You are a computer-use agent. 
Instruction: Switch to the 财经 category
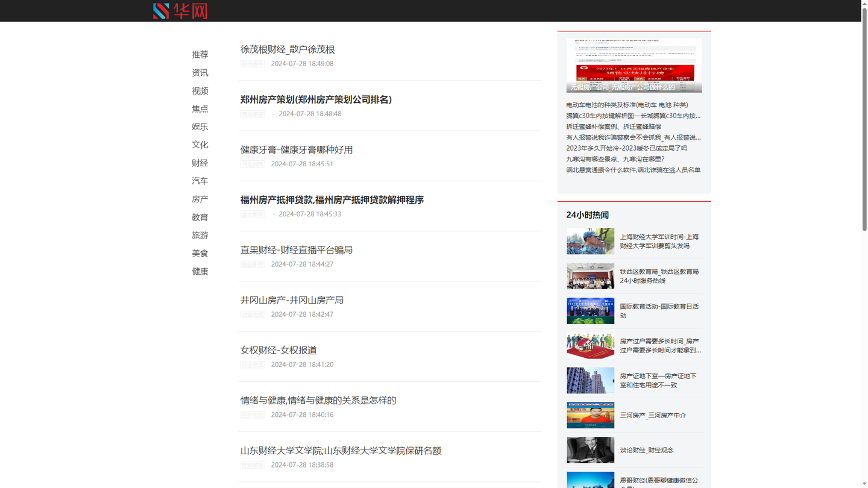200,163
